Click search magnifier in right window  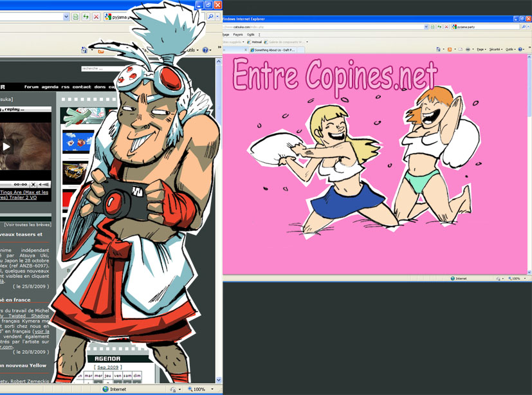[524, 27]
